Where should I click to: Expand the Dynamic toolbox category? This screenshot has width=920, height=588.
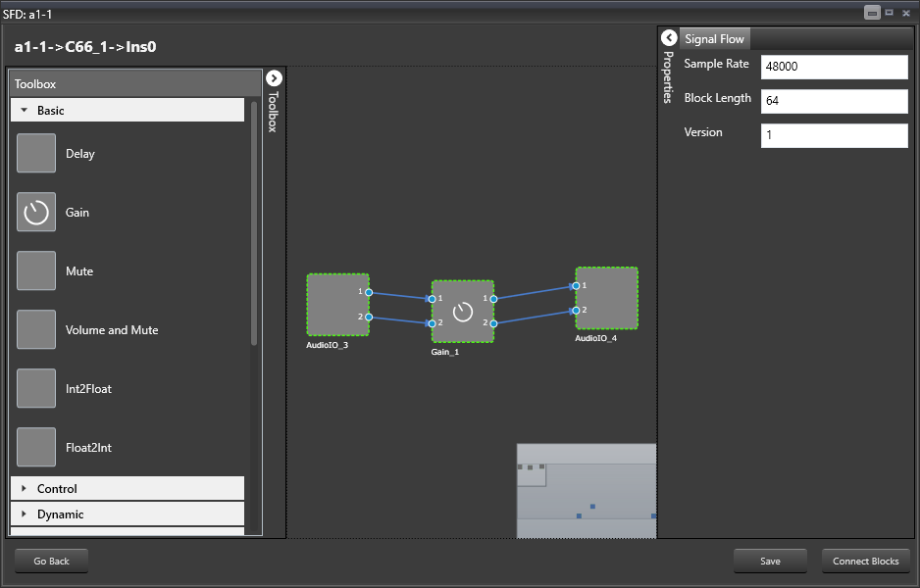pos(128,514)
